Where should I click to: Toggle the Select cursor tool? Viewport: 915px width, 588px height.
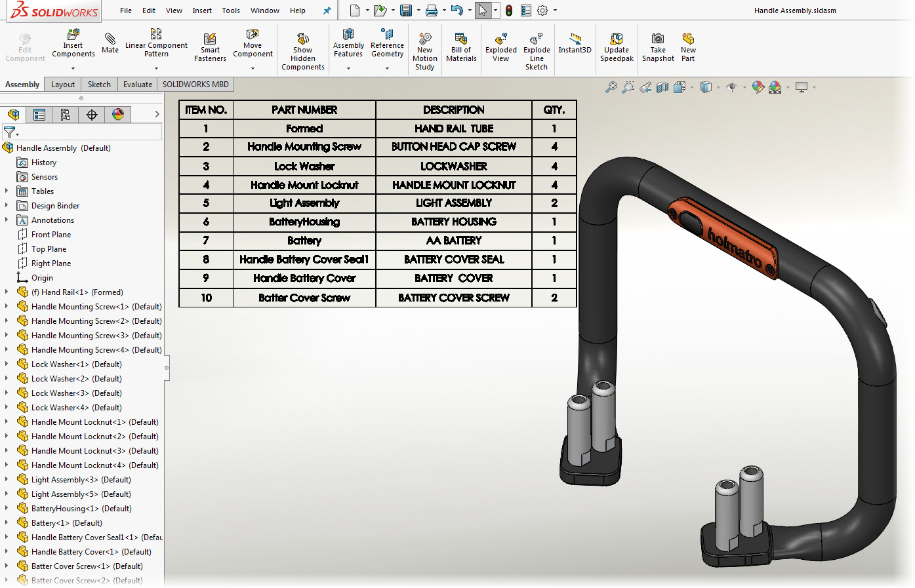(x=483, y=10)
